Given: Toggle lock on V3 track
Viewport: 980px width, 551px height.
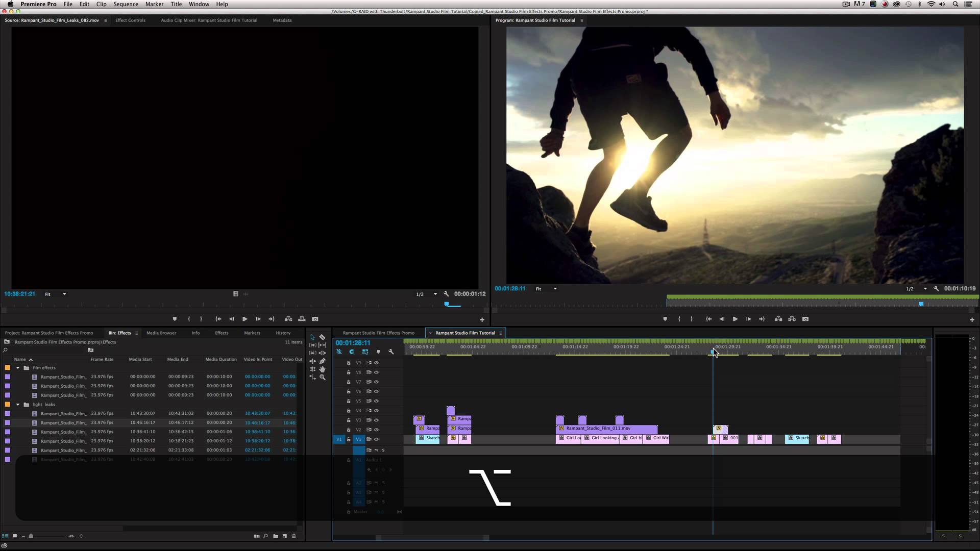Looking at the screenshot, I should tap(349, 420).
